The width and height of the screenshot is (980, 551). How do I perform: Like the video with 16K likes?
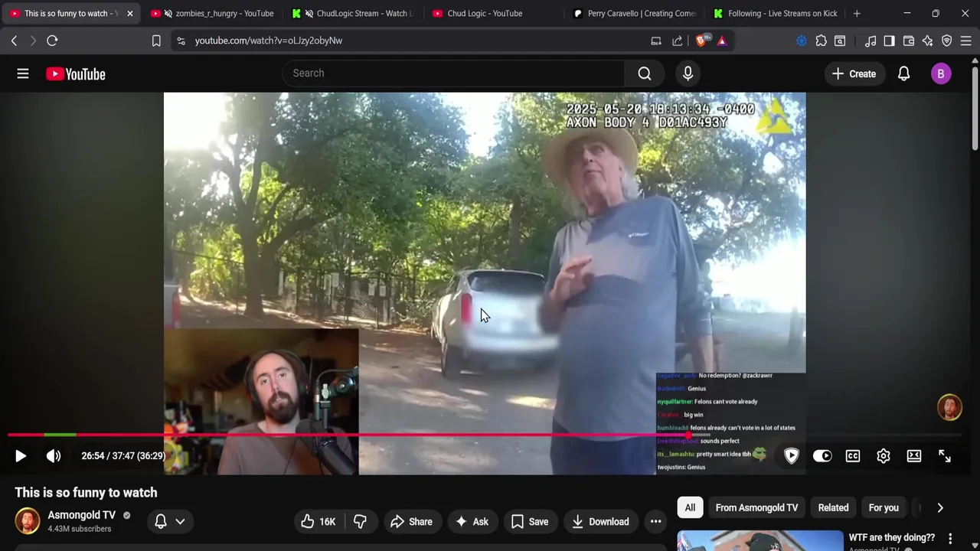click(x=318, y=522)
